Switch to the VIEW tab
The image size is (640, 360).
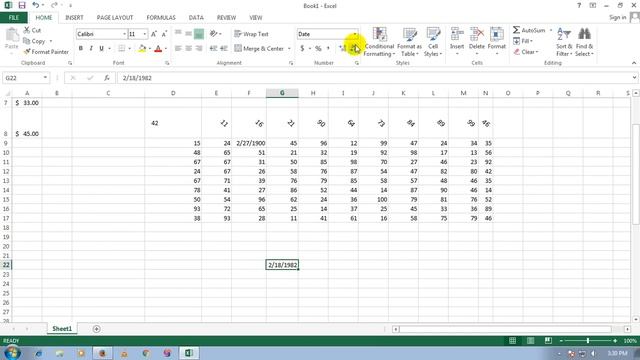pyautogui.click(x=256, y=18)
